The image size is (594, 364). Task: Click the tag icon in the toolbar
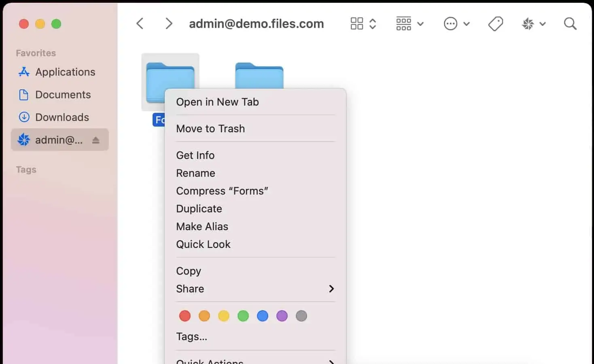pos(495,24)
